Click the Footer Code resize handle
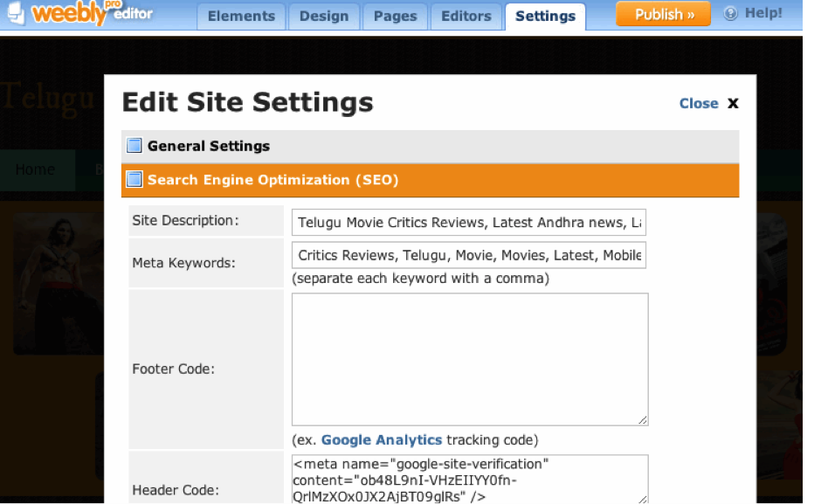 644,420
